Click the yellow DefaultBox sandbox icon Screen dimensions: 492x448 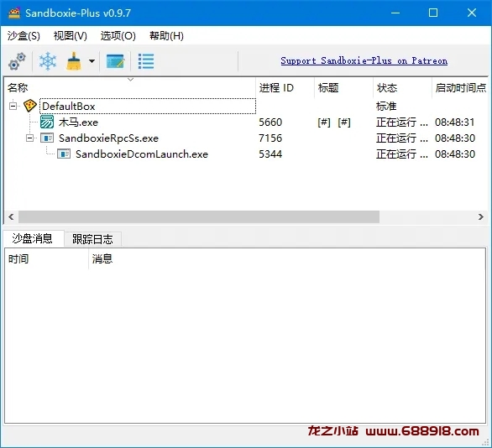30,106
